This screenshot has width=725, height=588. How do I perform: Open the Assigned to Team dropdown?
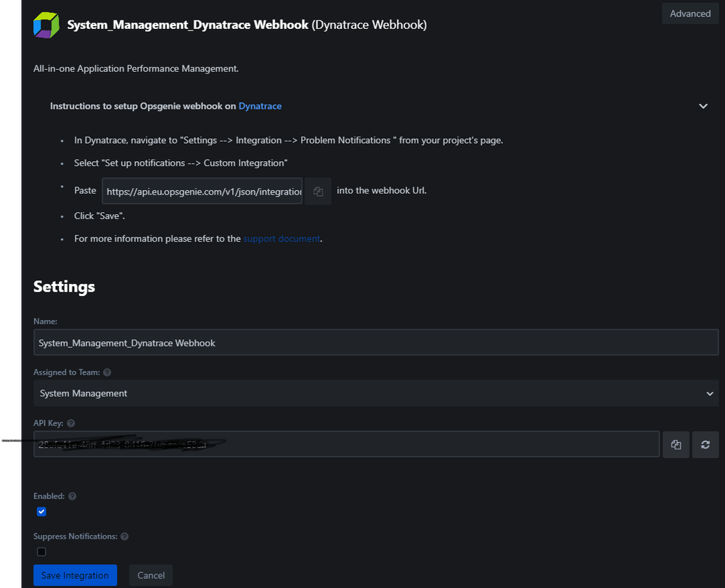376,393
